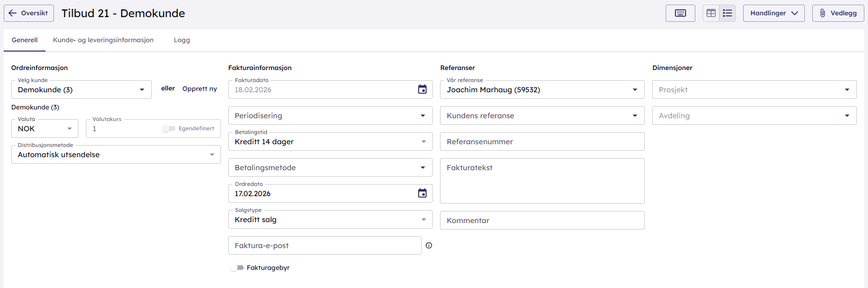868x288 pixels.
Task: Enable the Fakturagebyr toggle
Action: click(x=237, y=268)
